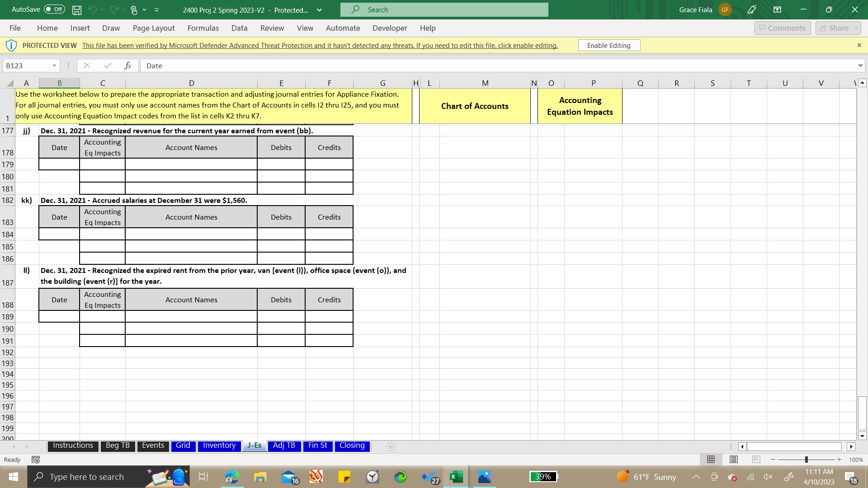Click the Enable Editing button
Screen dimensions: 868x488
(x=609, y=45)
